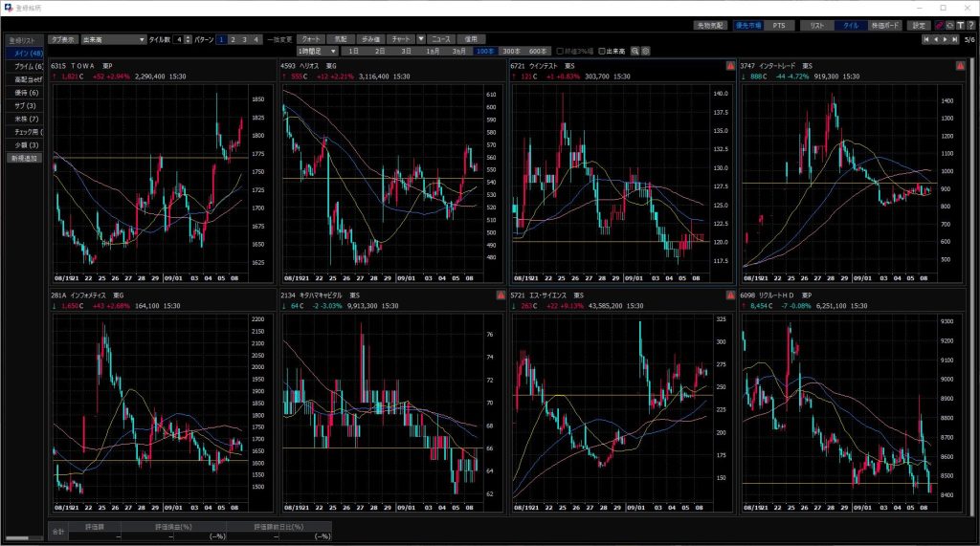The image size is (980, 546).
Task: Open help via the question mark icon
Action: pyautogui.click(x=970, y=26)
